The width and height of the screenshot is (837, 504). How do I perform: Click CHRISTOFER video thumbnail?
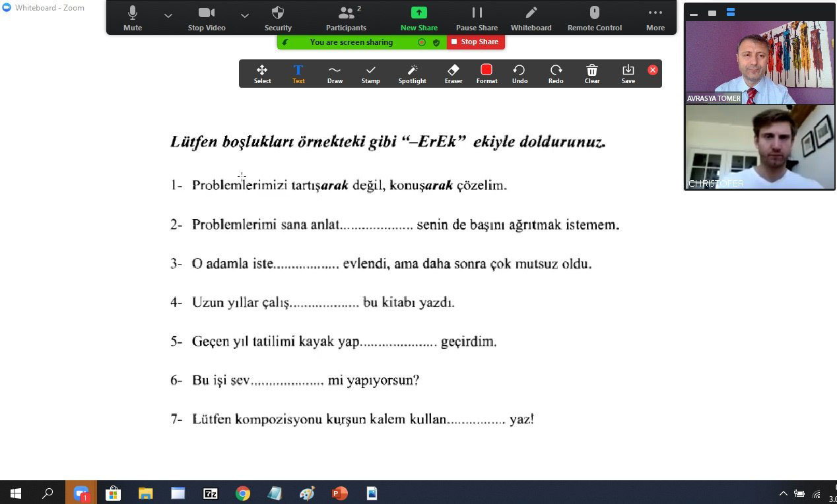pos(759,147)
